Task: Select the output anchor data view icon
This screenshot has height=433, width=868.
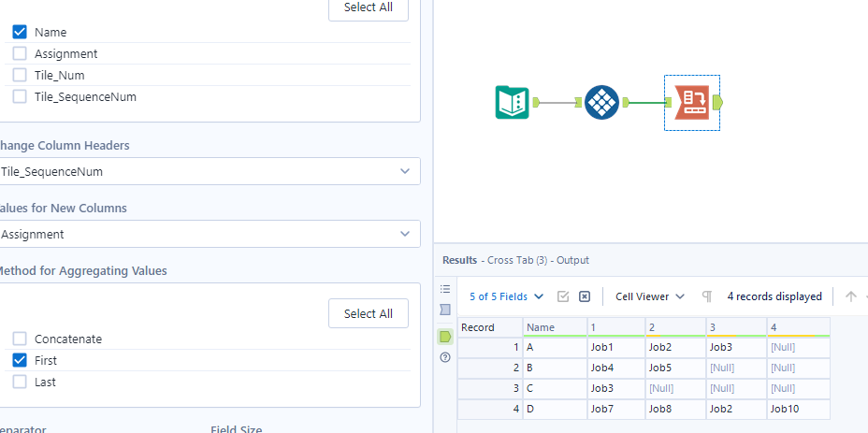Action: [445, 335]
